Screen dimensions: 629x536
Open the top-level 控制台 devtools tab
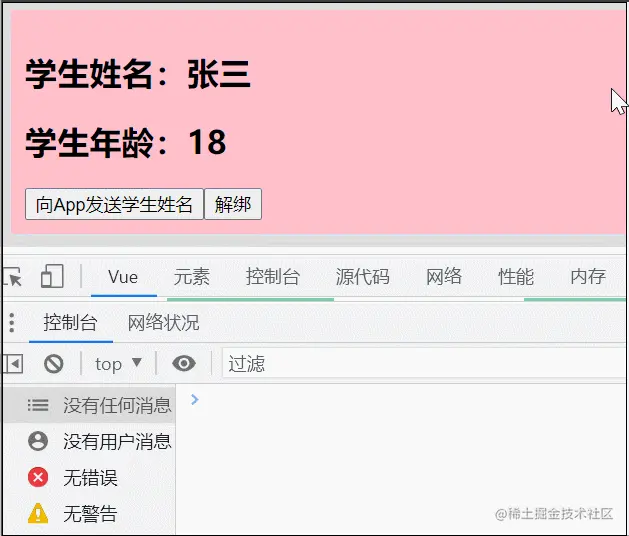[x=273, y=277]
